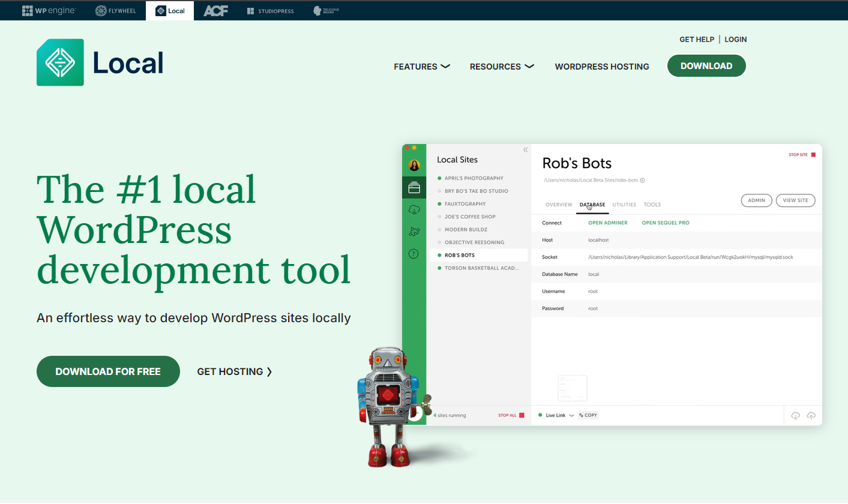848x504 pixels.
Task: Switch to the DATABASE tab
Action: 592,205
